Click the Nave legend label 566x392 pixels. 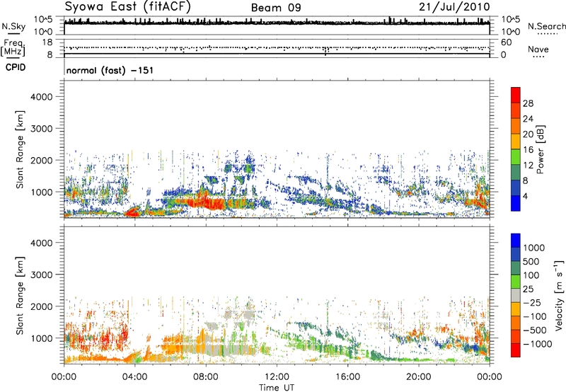coord(539,50)
